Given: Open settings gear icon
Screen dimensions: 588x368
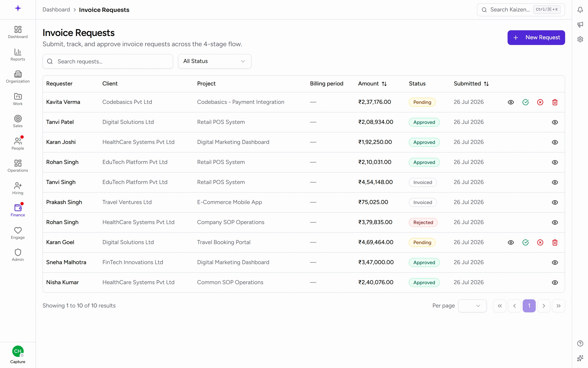Looking at the screenshot, I should [580, 39].
